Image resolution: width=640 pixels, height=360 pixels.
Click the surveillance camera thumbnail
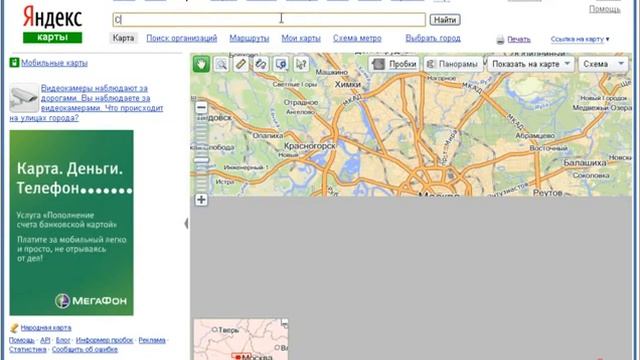coord(24,98)
